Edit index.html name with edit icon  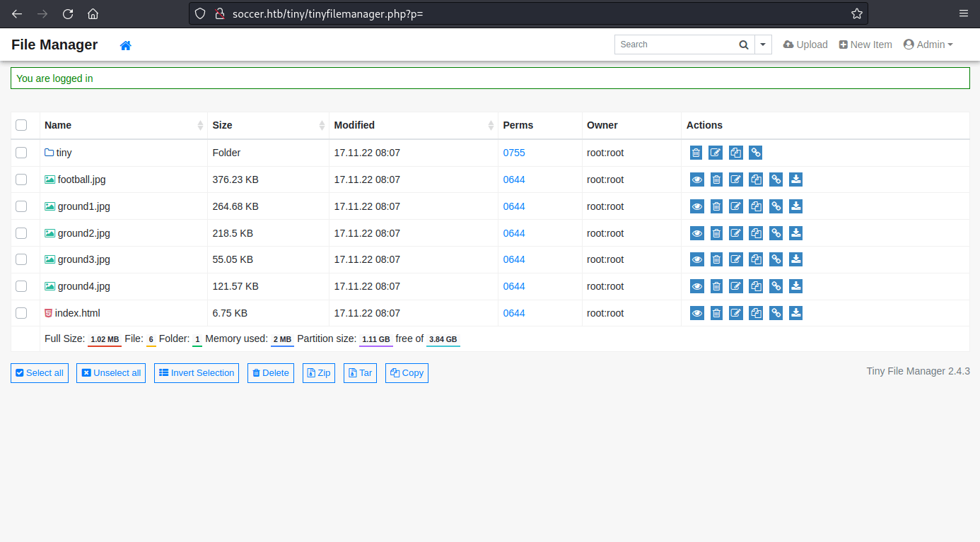pos(736,313)
